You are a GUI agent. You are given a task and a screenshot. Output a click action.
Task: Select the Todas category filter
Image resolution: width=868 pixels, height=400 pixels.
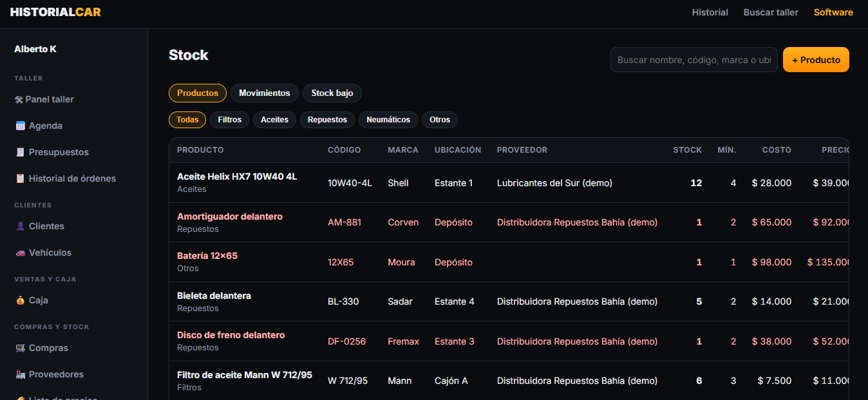[x=187, y=120]
